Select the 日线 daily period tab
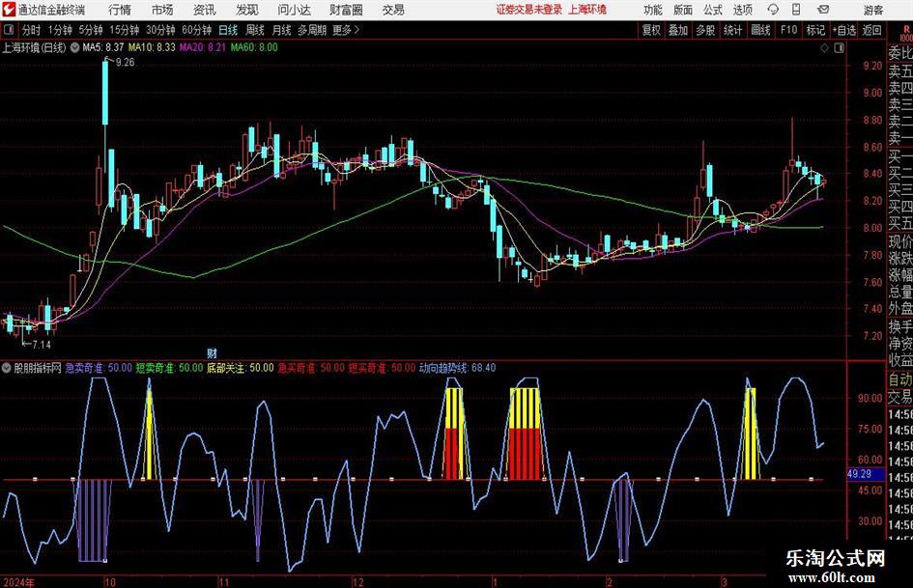Screen dimensions: 913x588 point(228,30)
